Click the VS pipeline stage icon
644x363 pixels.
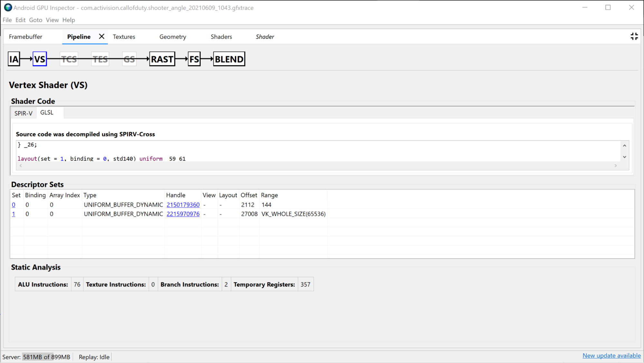pyautogui.click(x=39, y=59)
